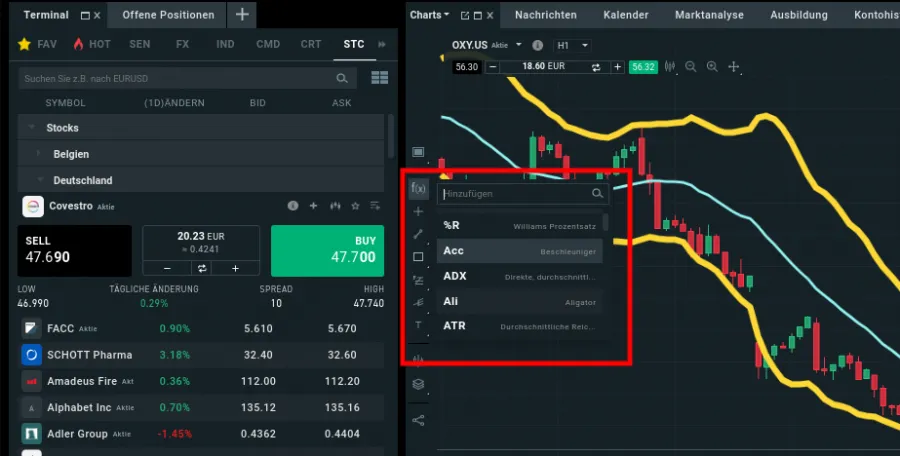Show info for Covestro stock
900x456 pixels.
pyautogui.click(x=293, y=206)
